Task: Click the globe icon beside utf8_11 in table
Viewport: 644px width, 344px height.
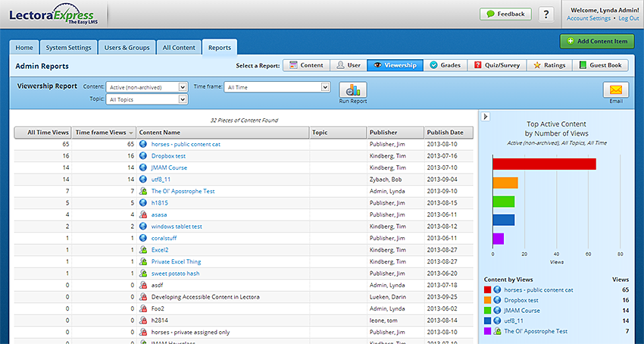Action: click(143, 179)
